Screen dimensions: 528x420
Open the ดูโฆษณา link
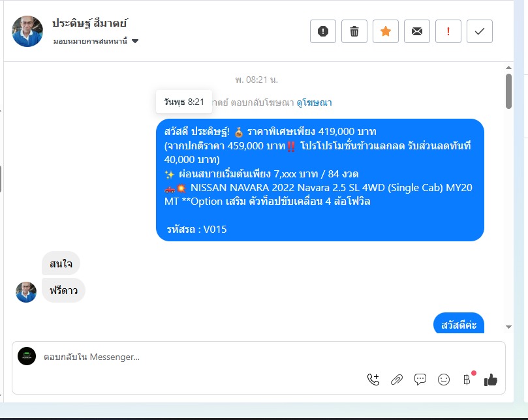[314, 102]
